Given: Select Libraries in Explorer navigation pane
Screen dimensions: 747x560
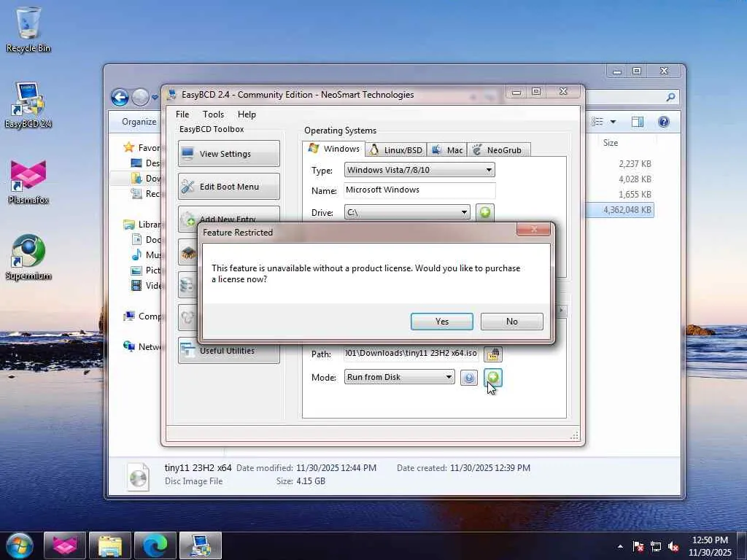Looking at the screenshot, I should (142, 225).
